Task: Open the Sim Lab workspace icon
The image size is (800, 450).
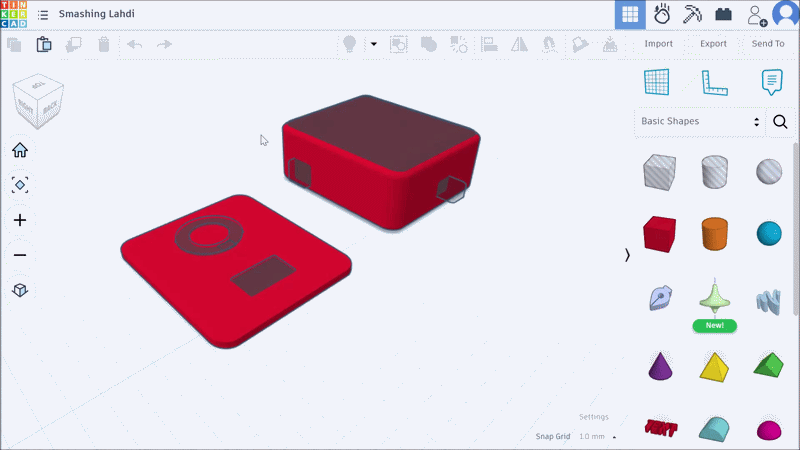Action: pyautogui.click(x=661, y=14)
